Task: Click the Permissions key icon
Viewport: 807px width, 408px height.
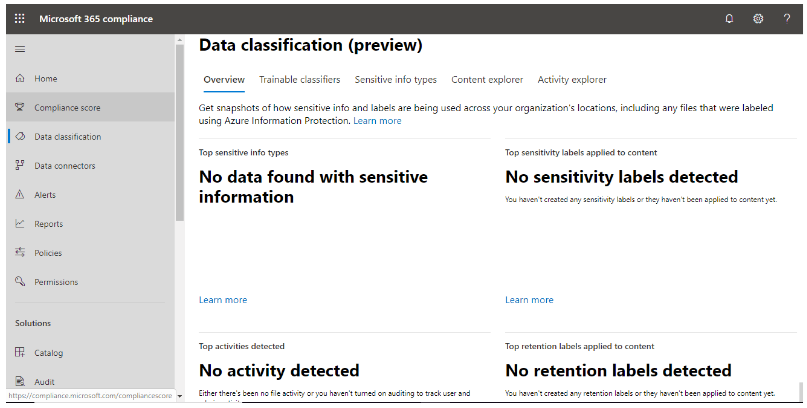Action: (x=20, y=281)
